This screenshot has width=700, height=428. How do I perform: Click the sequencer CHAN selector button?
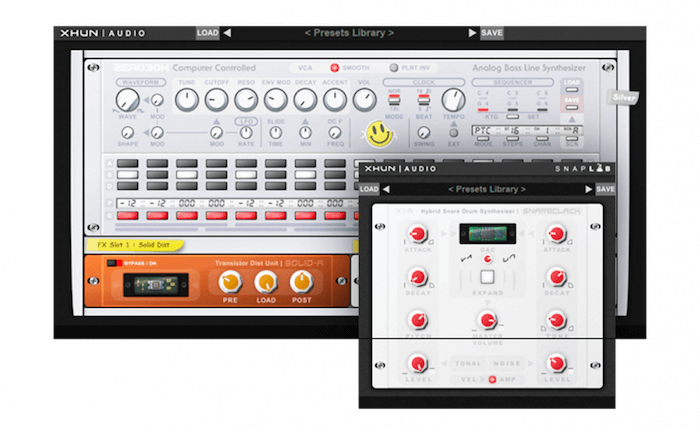[x=542, y=138]
